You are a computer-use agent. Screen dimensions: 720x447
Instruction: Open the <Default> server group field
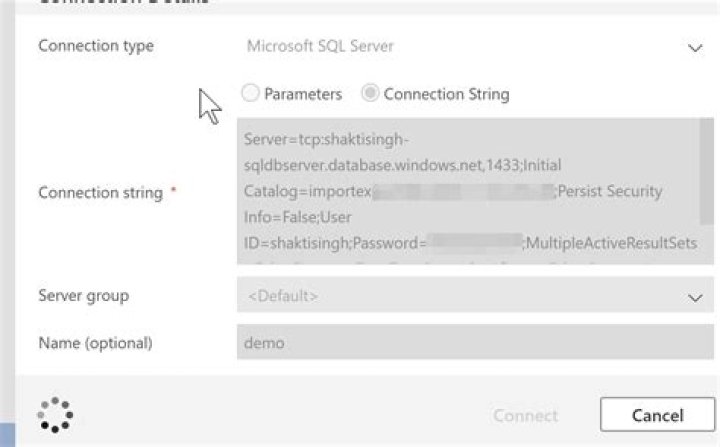pos(475,295)
